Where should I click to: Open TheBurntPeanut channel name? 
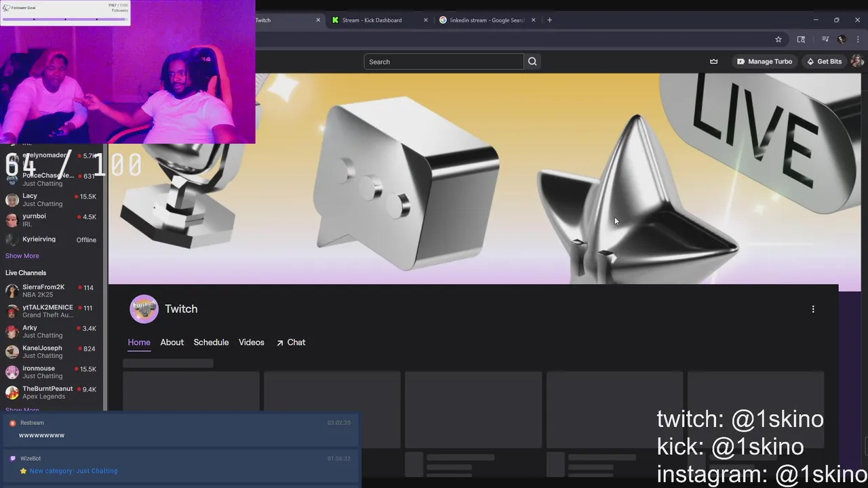[x=47, y=389]
